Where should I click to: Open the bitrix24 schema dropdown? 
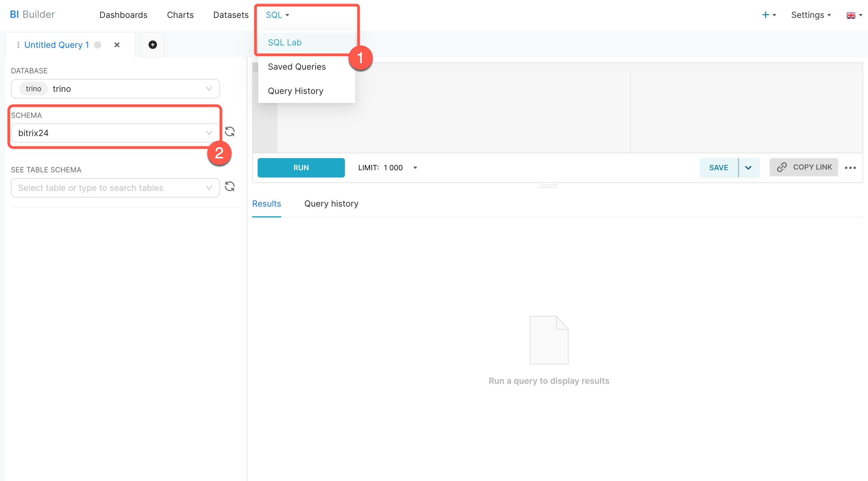click(115, 133)
